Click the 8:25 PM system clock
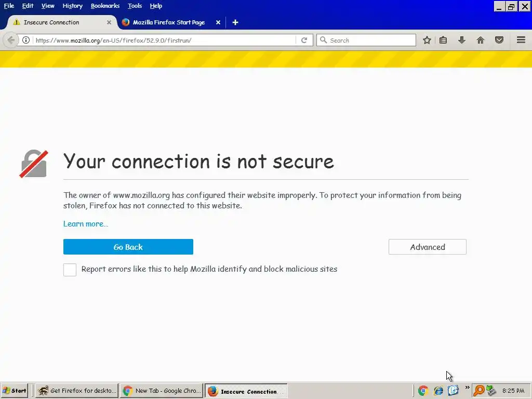Screen dimensions: 532x399 [x=513, y=391]
